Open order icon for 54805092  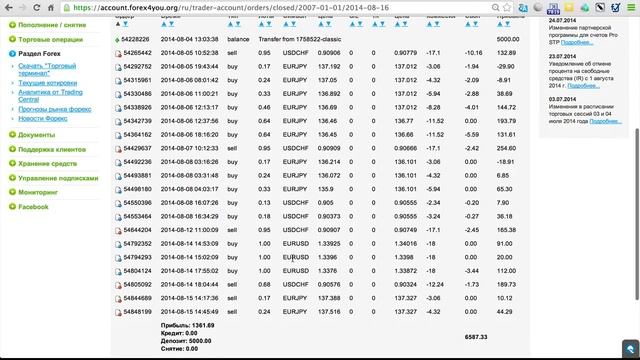tap(118, 285)
